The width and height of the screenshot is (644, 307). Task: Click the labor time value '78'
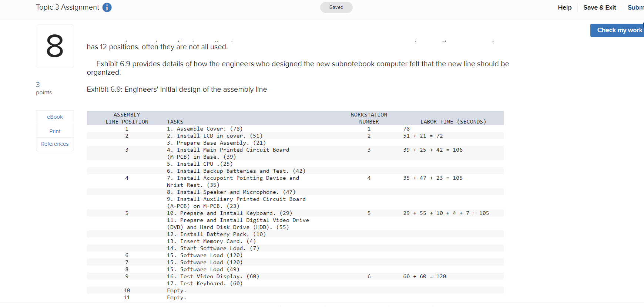(x=406, y=129)
